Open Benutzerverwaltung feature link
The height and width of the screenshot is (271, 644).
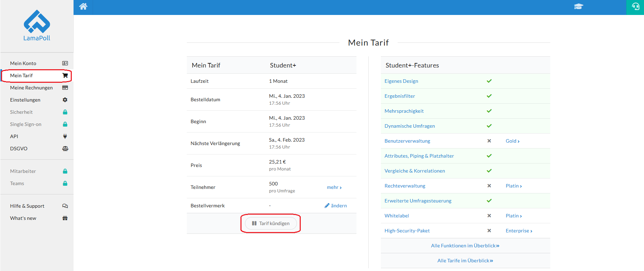click(407, 141)
